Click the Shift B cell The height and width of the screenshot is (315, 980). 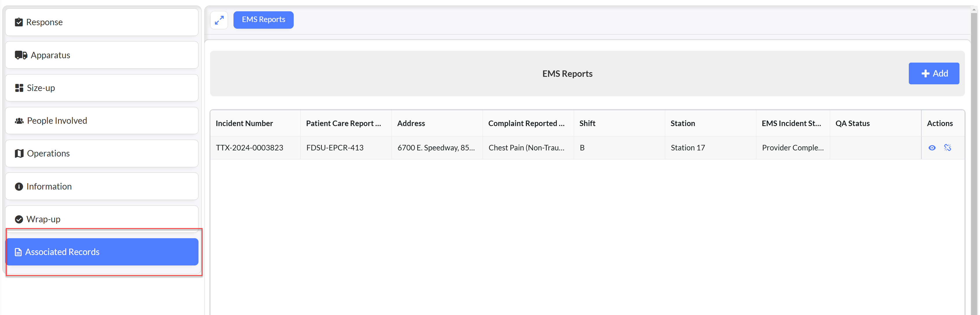coord(619,148)
